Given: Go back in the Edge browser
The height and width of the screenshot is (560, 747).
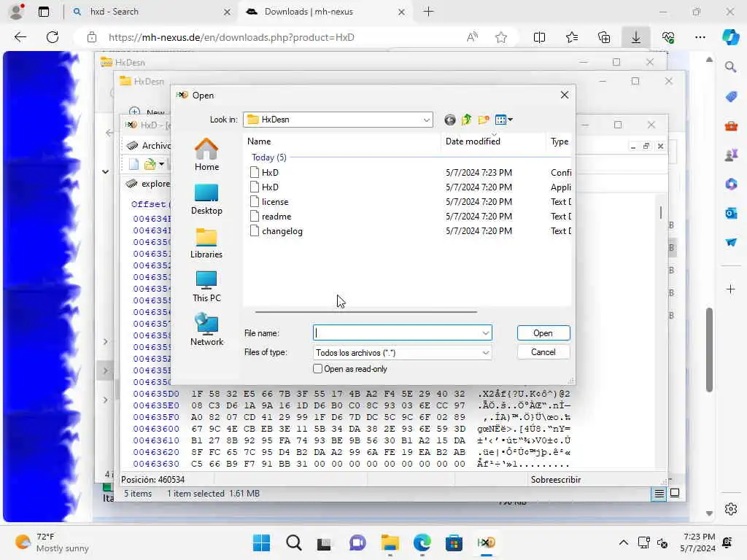Looking at the screenshot, I should point(20,37).
